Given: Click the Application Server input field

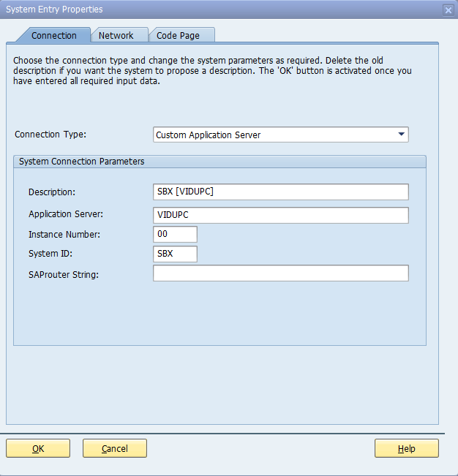Looking at the screenshot, I should pos(281,215).
